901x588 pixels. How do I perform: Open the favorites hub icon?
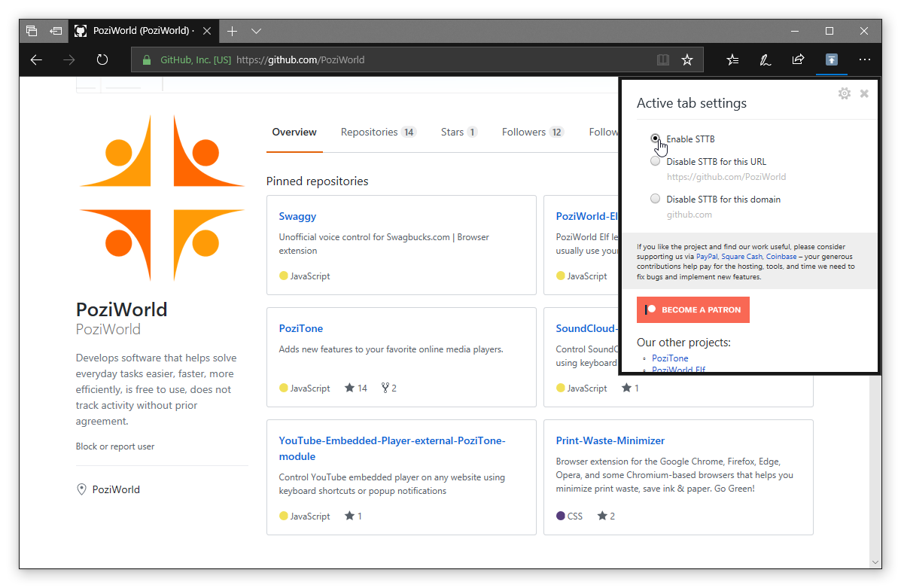click(732, 59)
